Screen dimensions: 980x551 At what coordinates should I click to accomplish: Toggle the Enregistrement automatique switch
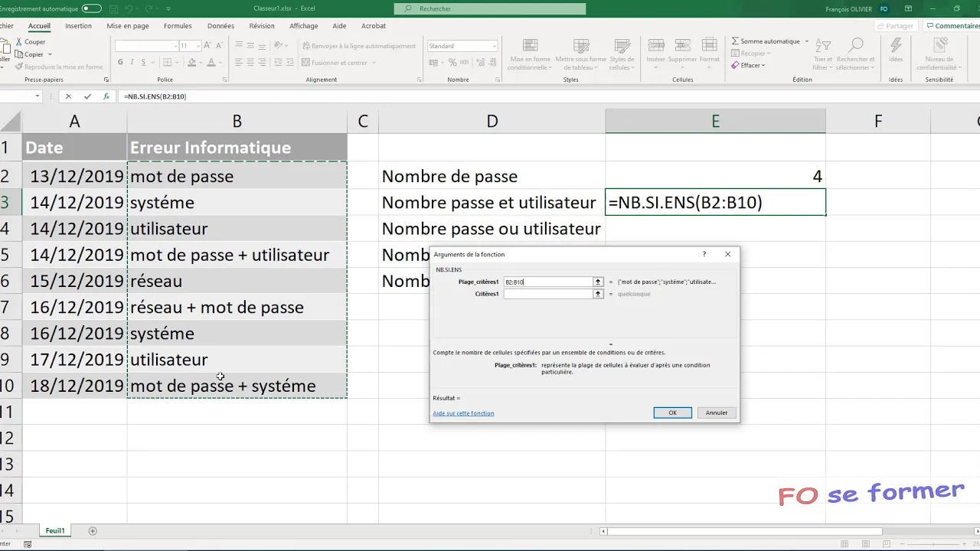coord(92,9)
